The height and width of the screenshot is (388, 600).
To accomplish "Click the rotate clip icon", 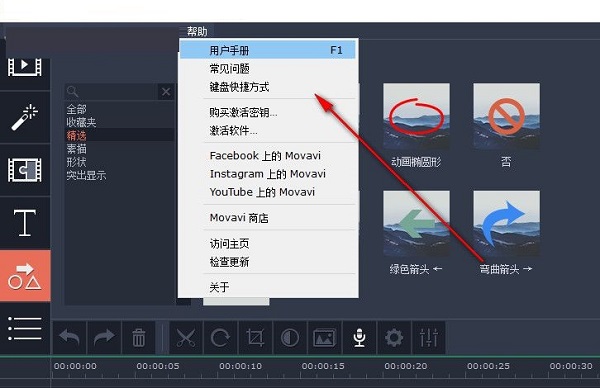I will (x=220, y=337).
